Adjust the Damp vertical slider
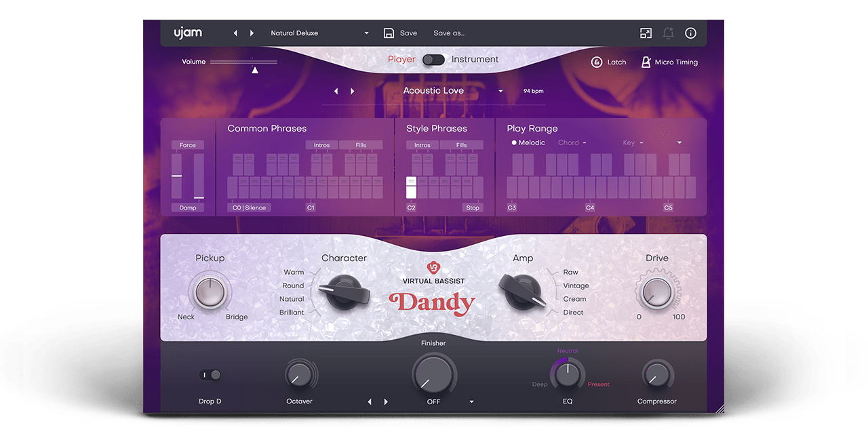Image resolution: width=868 pixels, height=434 pixels. click(199, 176)
